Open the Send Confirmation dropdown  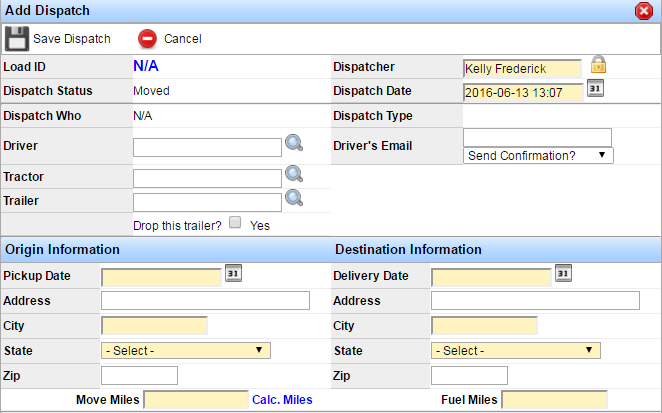point(538,156)
